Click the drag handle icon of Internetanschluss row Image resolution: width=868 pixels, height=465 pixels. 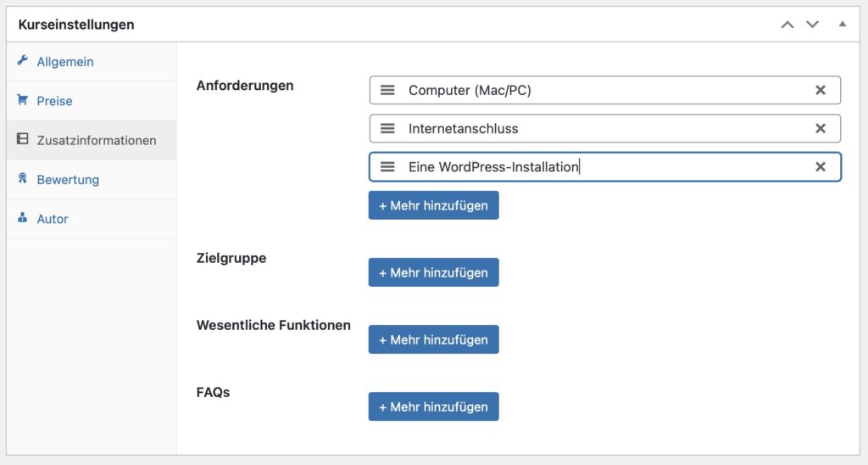pos(387,129)
